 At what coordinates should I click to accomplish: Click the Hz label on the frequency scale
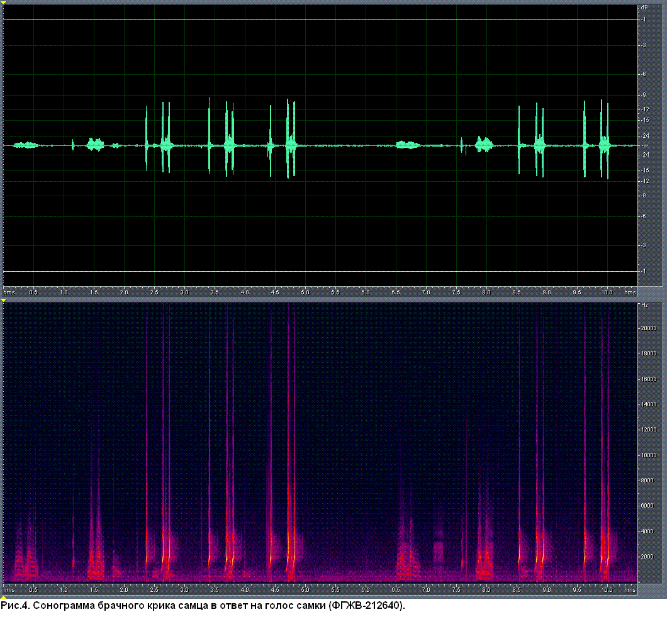[644, 305]
